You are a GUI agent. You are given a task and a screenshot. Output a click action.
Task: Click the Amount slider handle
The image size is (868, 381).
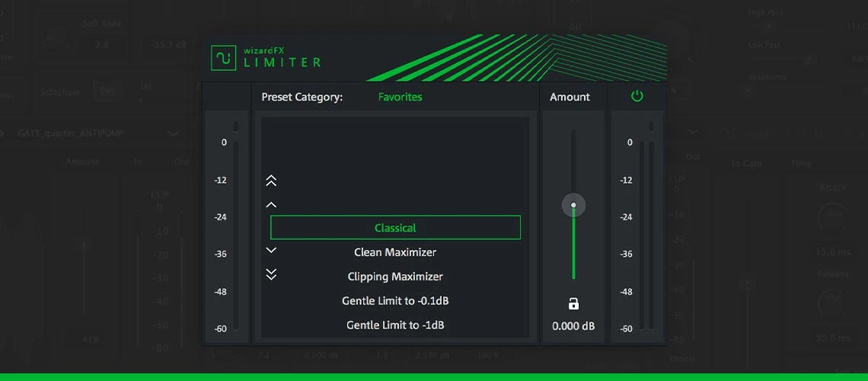pyautogui.click(x=573, y=205)
